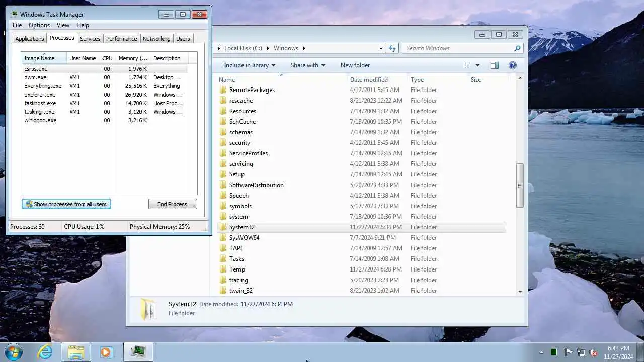
Task: Click in Search Windows field
Action: click(x=458, y=48)
